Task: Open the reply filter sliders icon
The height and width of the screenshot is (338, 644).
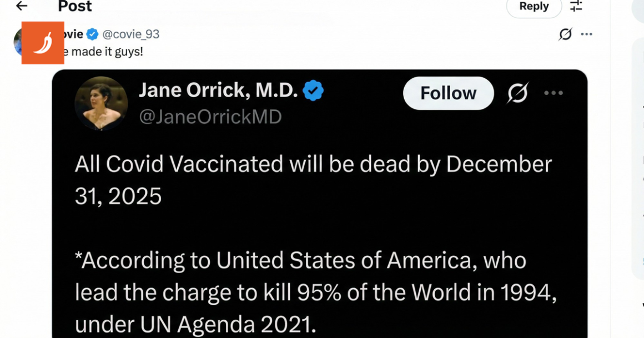Action: (x=576, y=6)
